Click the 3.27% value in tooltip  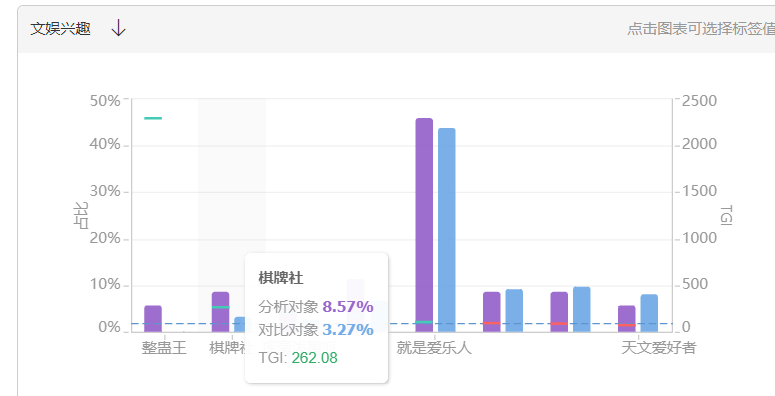(x=348, y=329)
